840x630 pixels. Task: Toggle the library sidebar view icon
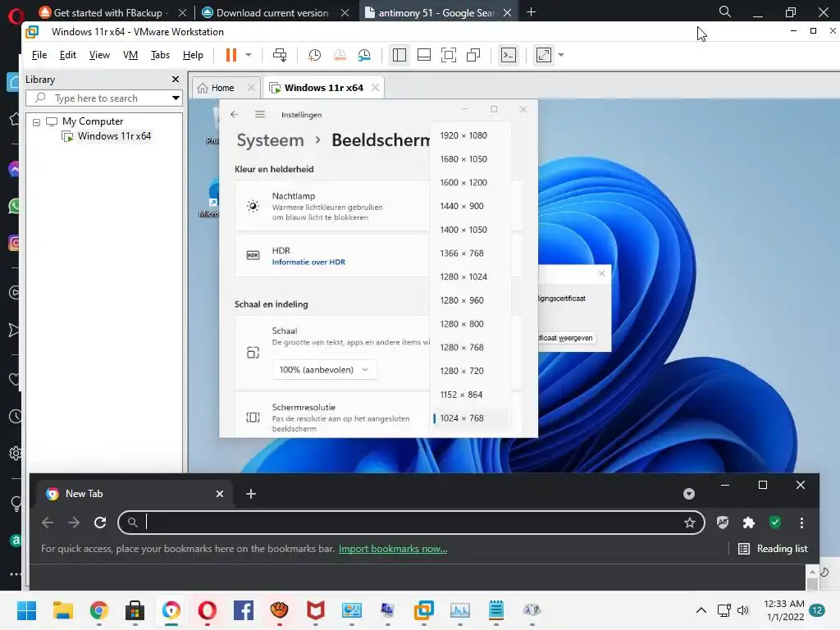pyautogui.click(x=399, y=55)
